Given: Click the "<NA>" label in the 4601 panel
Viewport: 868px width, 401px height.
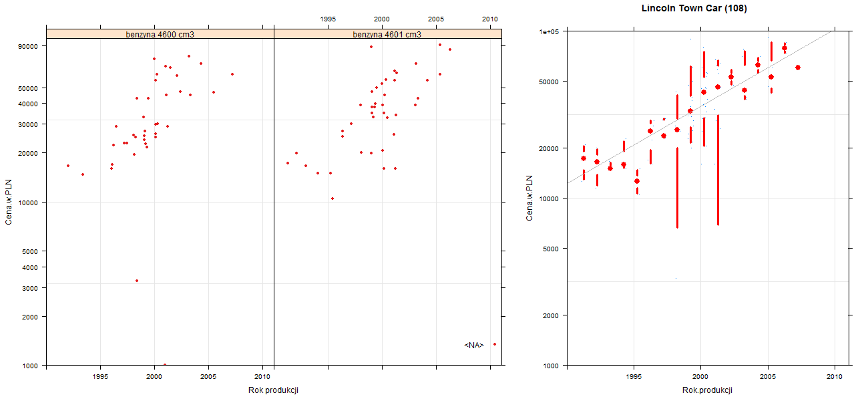Looking at the screenshot, I should click(474, 345).
